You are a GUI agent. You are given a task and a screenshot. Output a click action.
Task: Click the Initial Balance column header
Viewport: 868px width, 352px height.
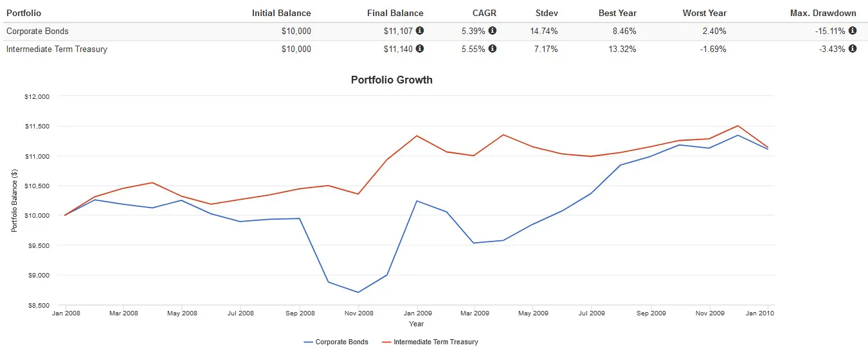(x=281, y=13)
